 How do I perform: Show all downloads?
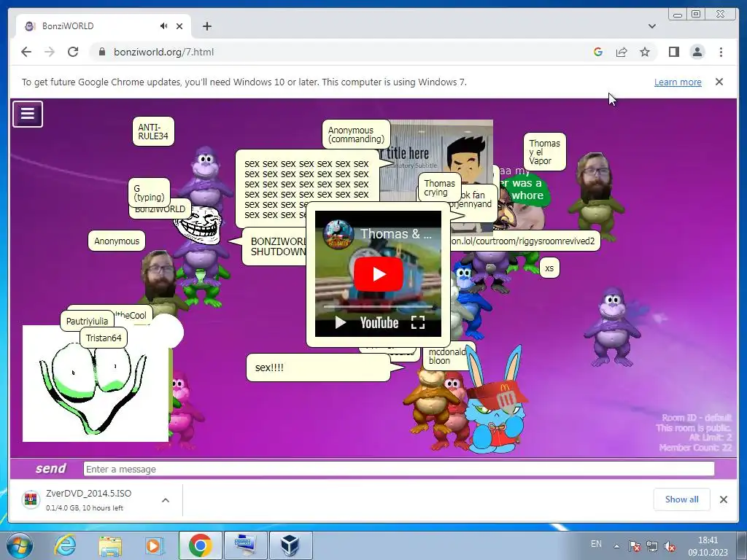click(682, 499)
